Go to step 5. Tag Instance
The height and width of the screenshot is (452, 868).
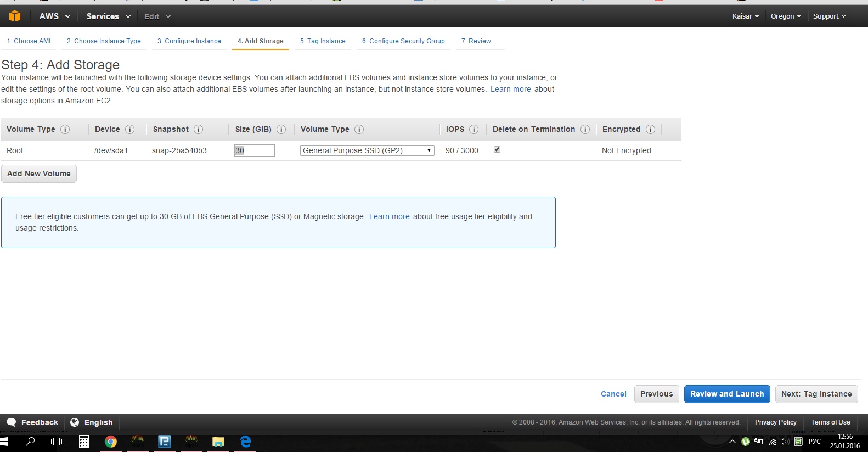click(x=323, y=41)
